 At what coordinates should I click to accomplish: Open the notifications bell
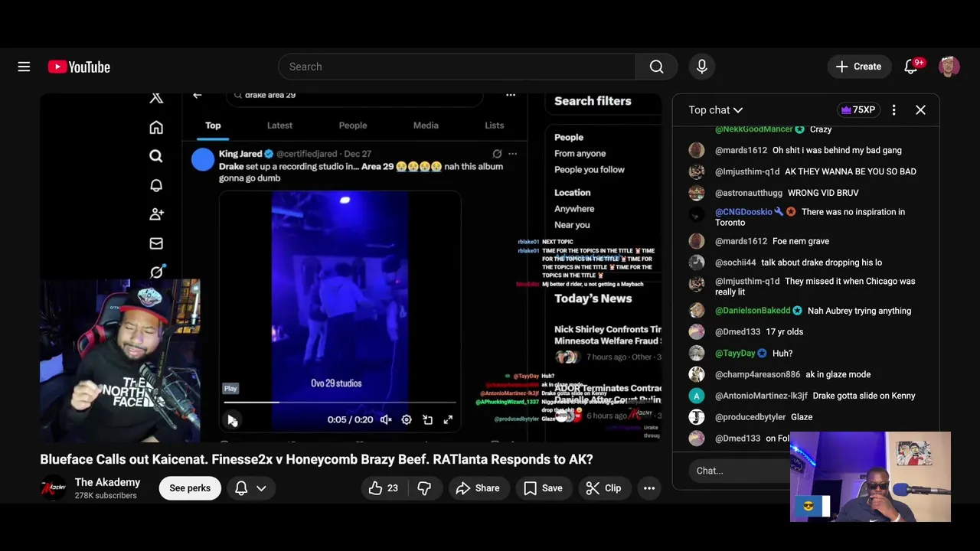click(911, 67)
